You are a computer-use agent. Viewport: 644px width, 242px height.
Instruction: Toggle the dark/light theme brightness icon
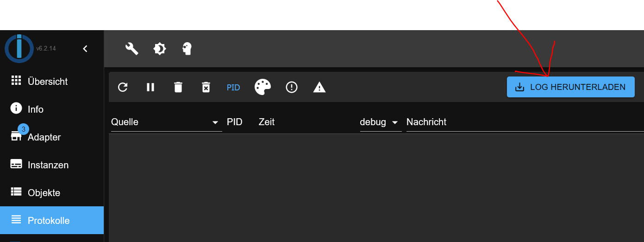160,49
